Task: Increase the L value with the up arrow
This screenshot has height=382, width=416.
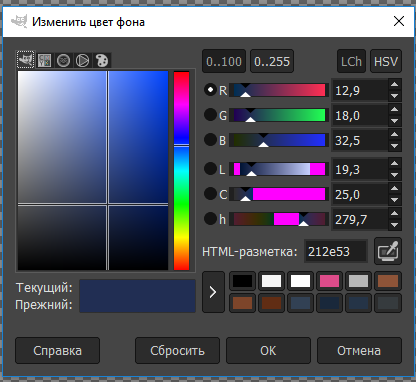Action: click(395, 163)
